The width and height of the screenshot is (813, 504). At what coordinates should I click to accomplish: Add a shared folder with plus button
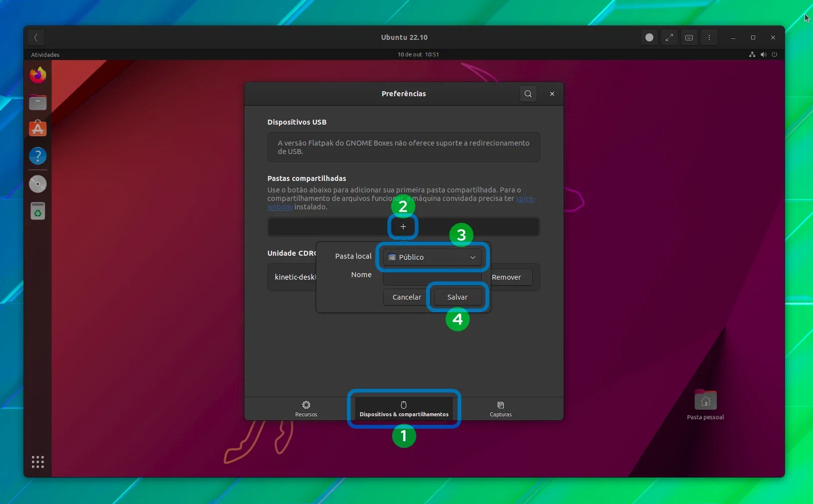pos(403,227)
